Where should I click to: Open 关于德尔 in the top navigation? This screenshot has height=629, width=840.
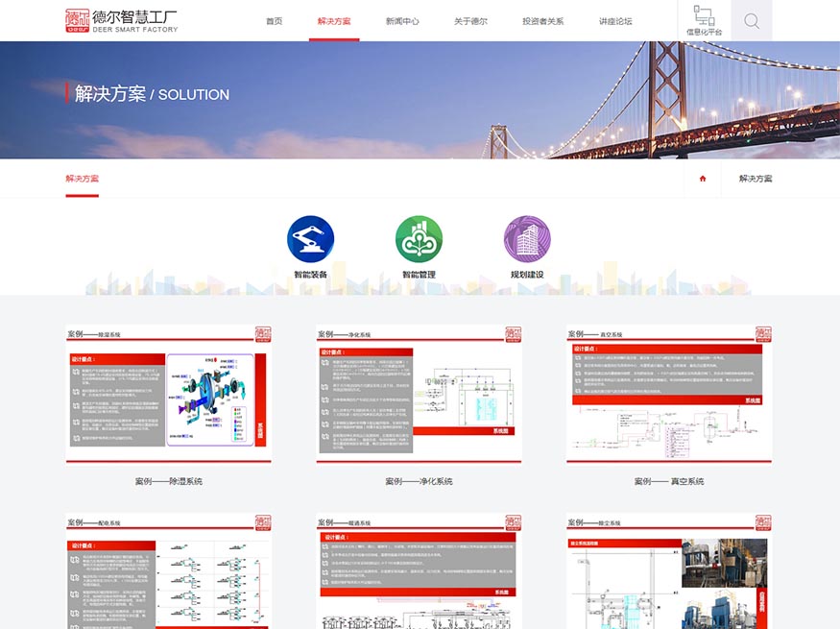[470, 21]
